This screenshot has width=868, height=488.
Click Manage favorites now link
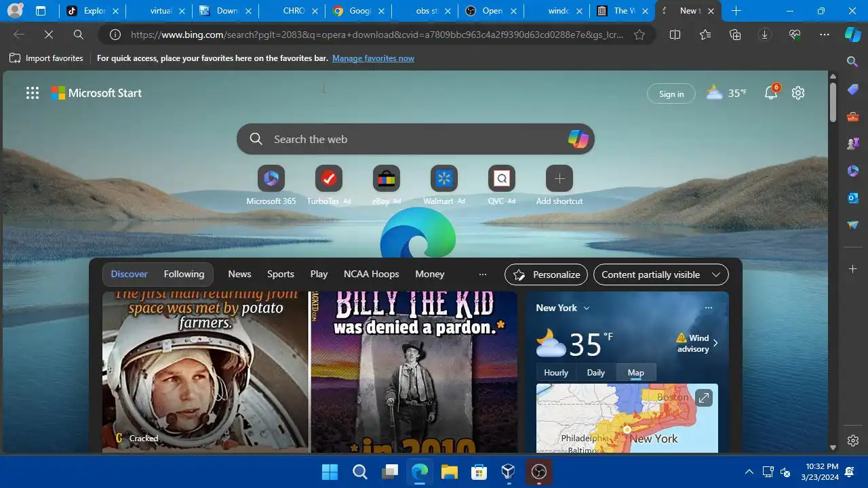point(373,58)
